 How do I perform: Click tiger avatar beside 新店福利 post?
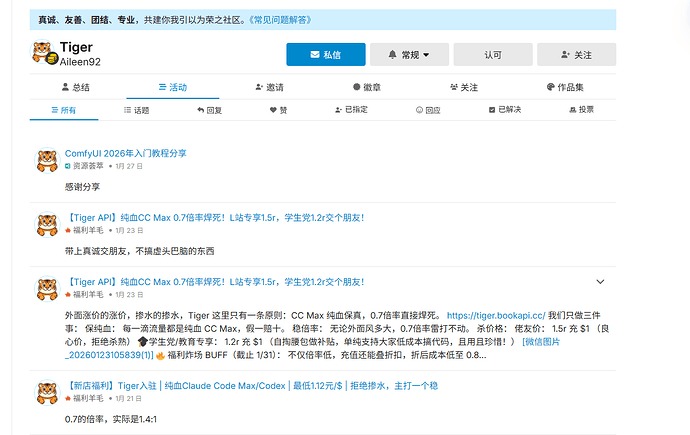coord(47,392)
